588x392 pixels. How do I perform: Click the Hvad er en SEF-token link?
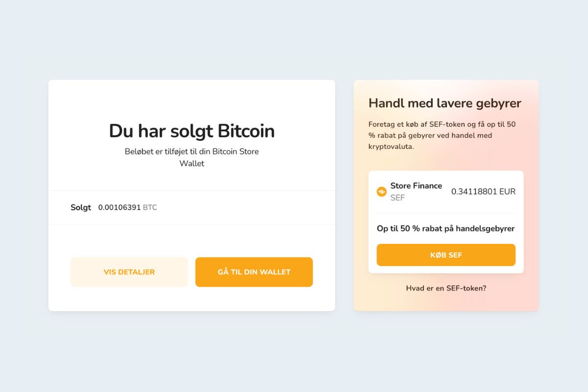(x=446, y=288)
